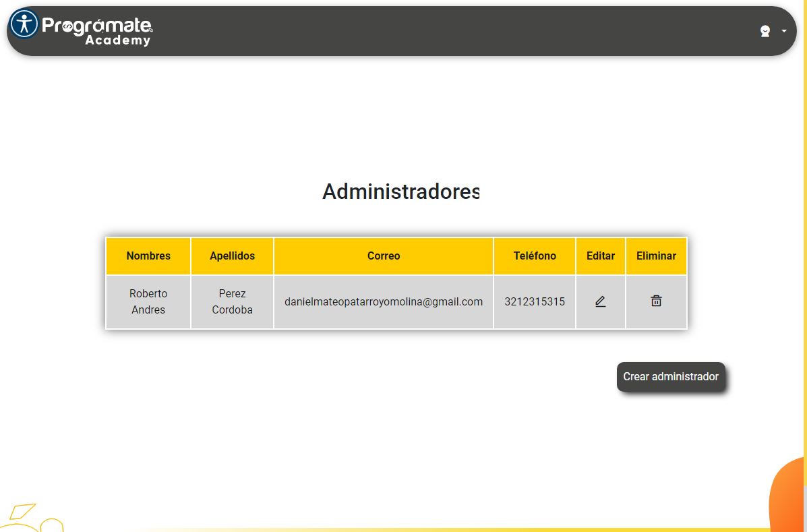The height and width of the screenshot is (532, 807).
Task: Open the user account dropdown arrow
Action: coord(783,31)
